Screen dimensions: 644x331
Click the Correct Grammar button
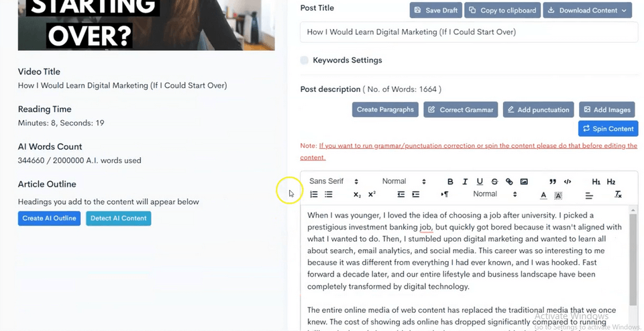pos(461,110)
